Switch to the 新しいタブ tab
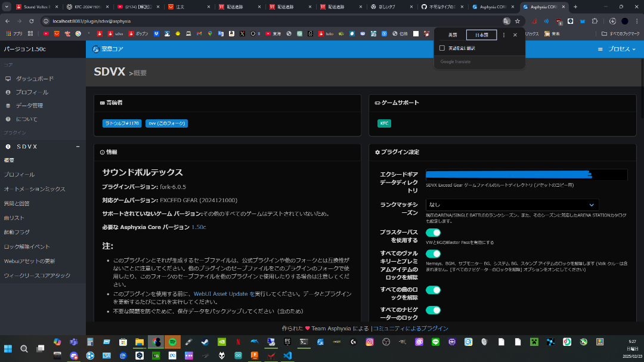The width and height of the screenshot is (644, 362). 391,7
